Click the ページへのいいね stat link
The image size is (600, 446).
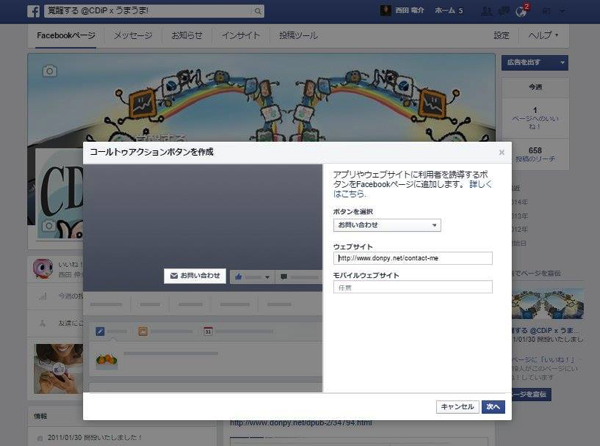tap(535, 122)
